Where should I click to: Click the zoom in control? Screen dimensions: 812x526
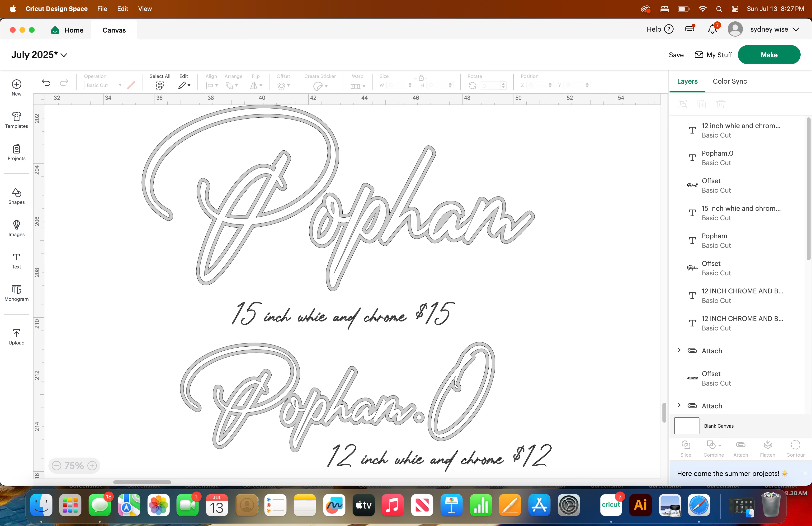92,466
